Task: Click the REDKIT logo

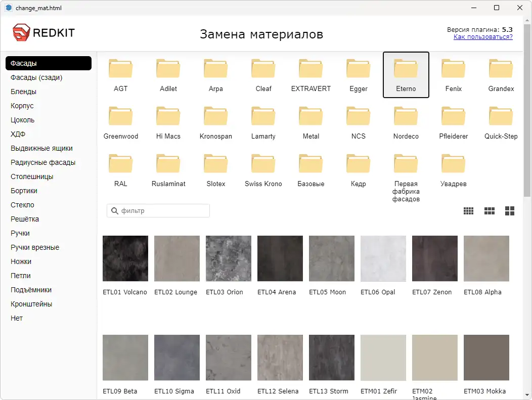Action: tap(45, 32)
